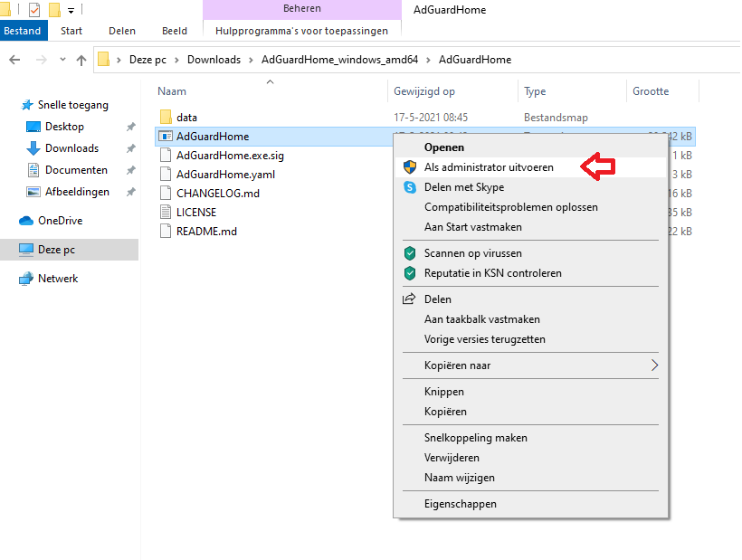Click the pin icon next to Documenten
The width and height of the screenshot is (742, 560).
point(130,170)
